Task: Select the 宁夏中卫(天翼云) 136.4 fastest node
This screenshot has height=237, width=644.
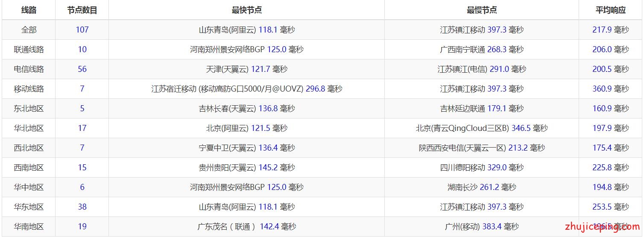Action: tap(246, 148)
